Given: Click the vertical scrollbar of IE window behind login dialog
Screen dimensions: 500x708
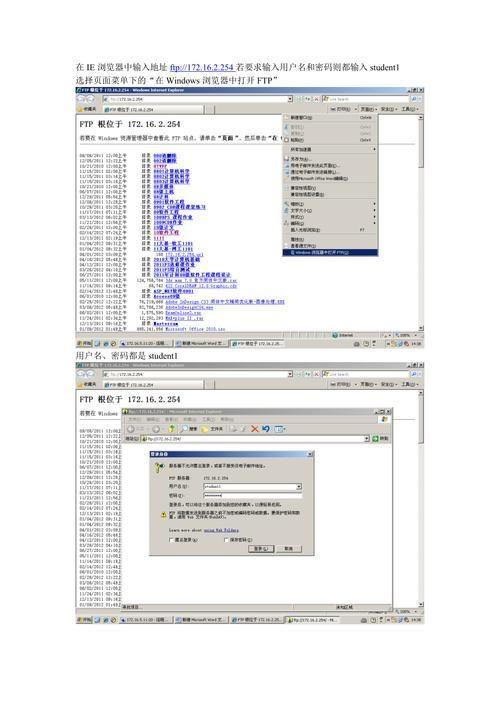Looking at the screenshot, I should [x=421, y=498].
